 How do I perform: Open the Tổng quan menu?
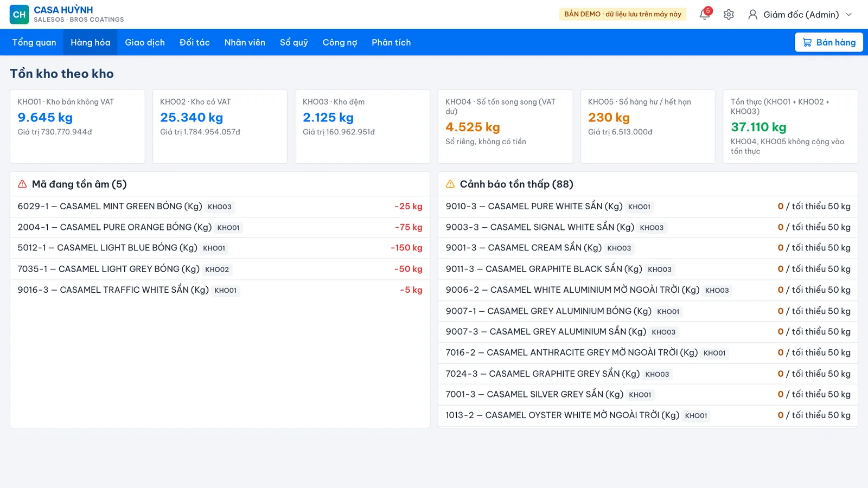click(x=34, y=42)
